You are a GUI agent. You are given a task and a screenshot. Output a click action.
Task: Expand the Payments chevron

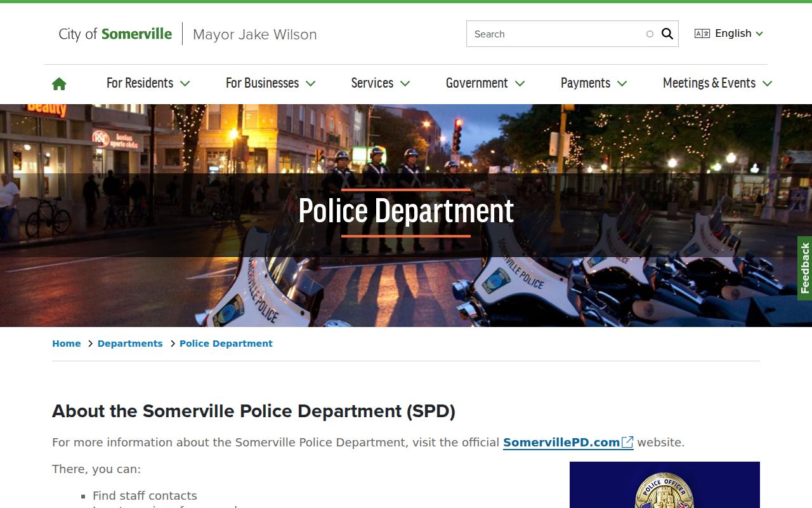pos(622,83)
